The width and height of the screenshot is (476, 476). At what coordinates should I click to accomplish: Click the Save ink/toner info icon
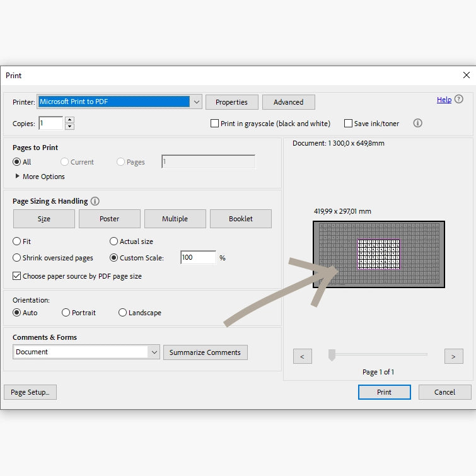pos(417,124)
